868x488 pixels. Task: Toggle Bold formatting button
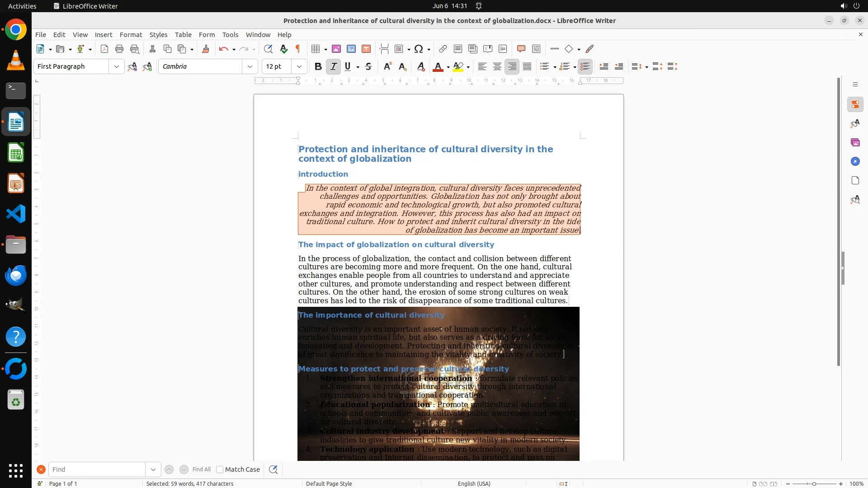318,67
